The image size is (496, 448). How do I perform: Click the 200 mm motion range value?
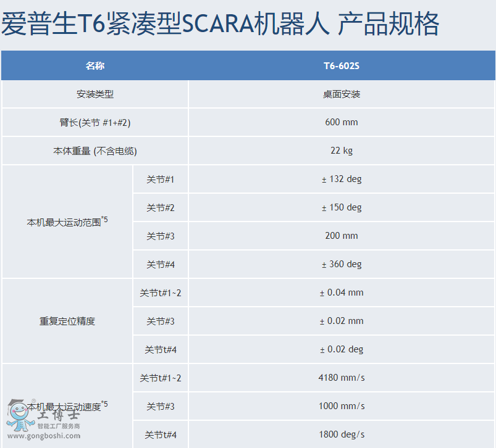point(342,236)
